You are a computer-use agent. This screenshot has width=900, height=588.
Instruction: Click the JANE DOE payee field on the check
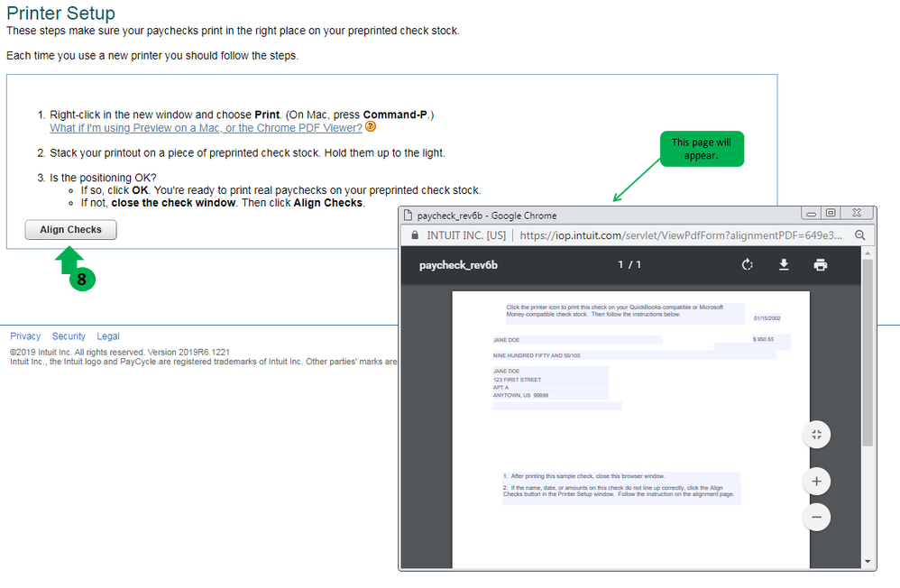tap(577, 340)
